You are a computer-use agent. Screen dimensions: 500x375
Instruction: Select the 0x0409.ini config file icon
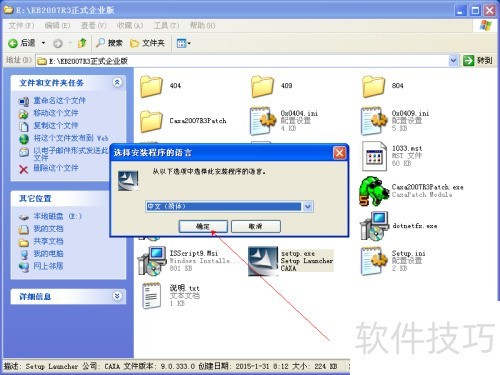point(374,121)
